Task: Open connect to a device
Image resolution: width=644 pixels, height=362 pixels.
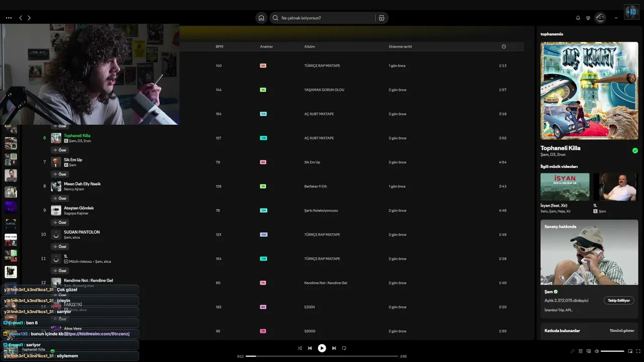Action: [x=589, y=351]
